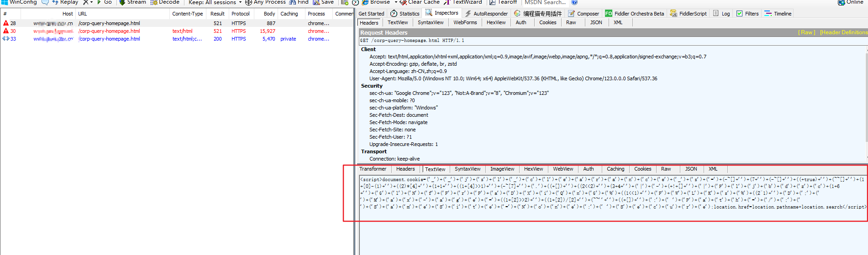Image resolution: width=868 pixels, height=255 pixels.
Task: Toggle Stream mode
Action: (132, 2)
